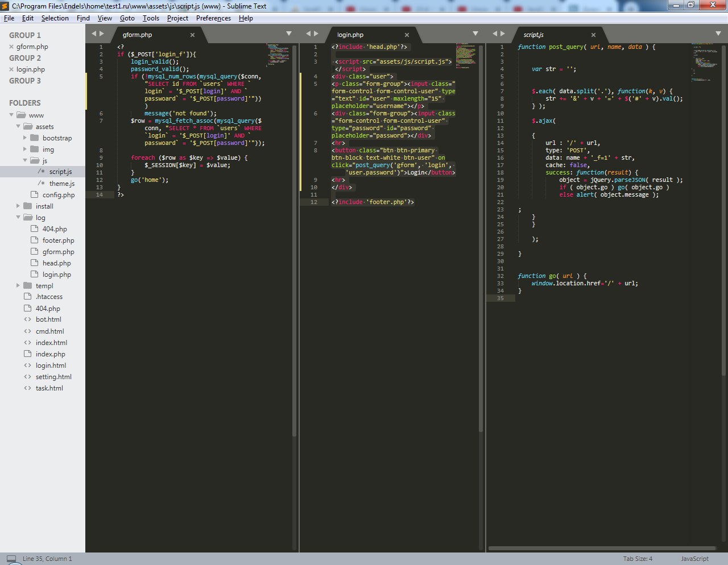Image resolution: width=728 pixels, height=565 pixels.
Task: Click the login.php minimap
Action: click(466, 55)
